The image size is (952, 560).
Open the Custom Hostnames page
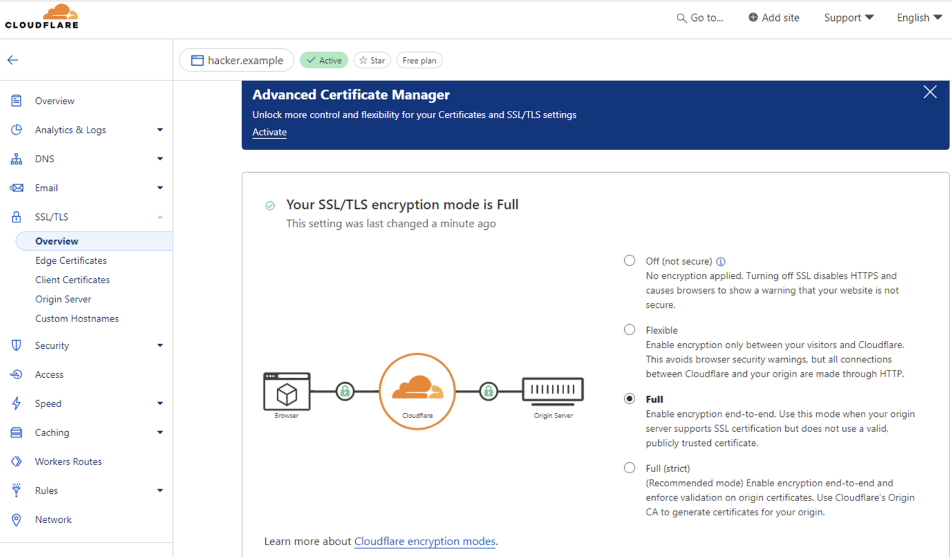(77, 318)
